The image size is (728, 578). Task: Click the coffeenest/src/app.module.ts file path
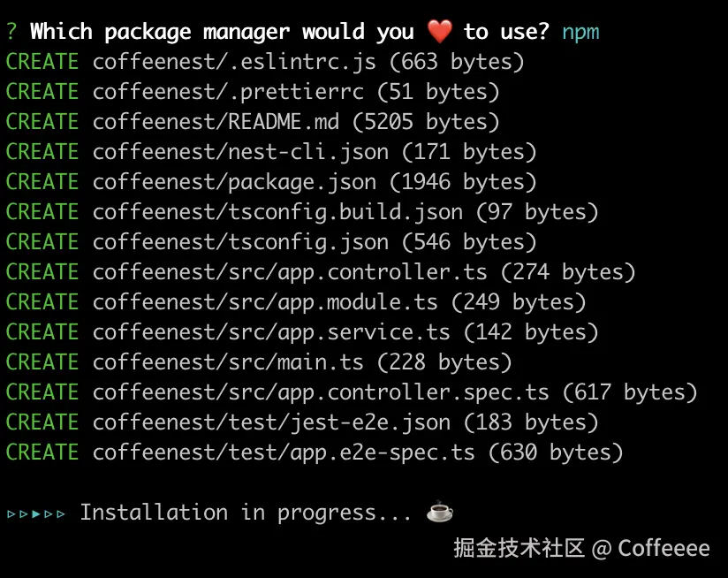pos(265,302)
